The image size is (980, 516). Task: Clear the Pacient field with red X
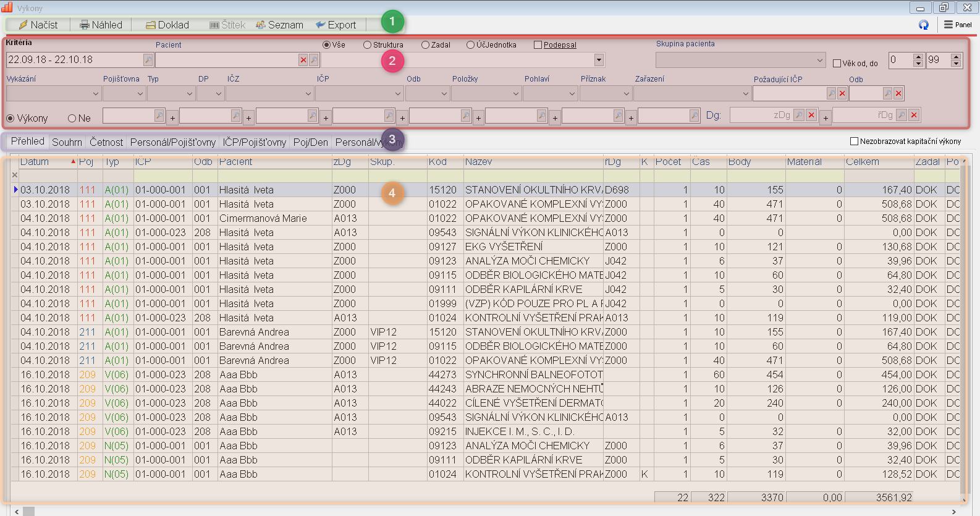[x=303, y=60]
